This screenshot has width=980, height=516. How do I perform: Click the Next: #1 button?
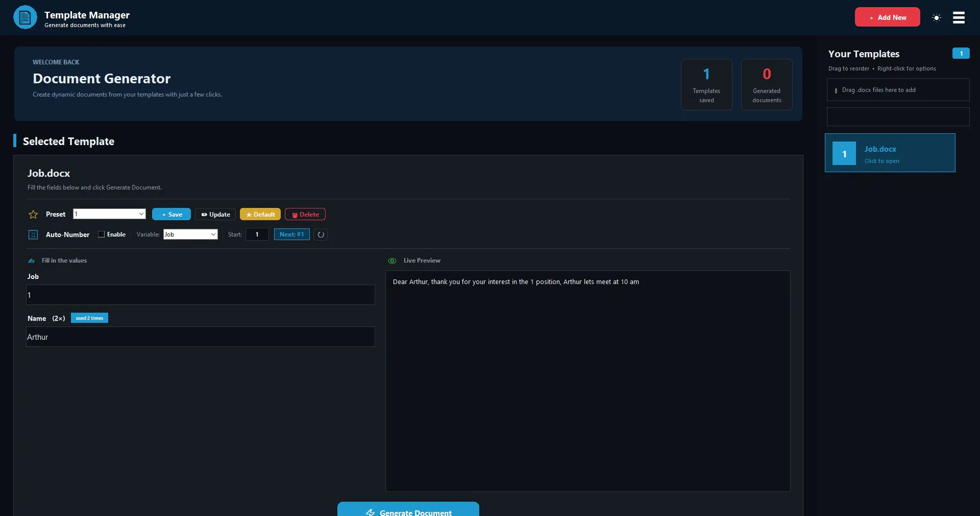(x=292, y=234)
